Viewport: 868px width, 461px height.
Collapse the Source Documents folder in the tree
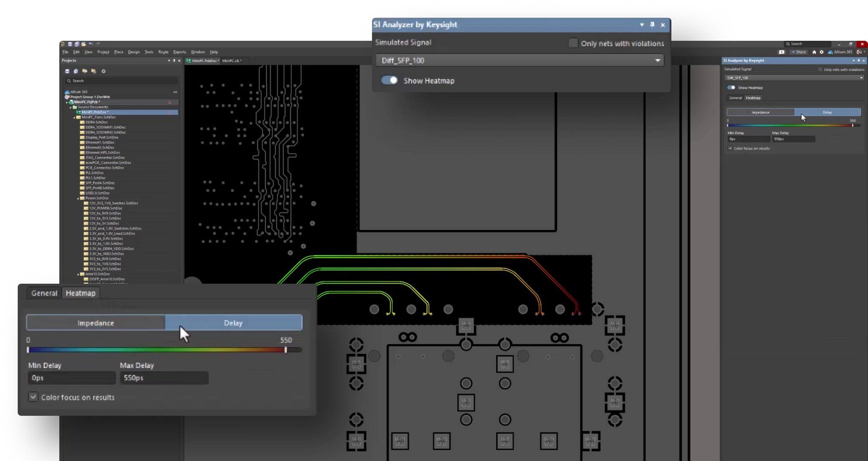(70, 107)
